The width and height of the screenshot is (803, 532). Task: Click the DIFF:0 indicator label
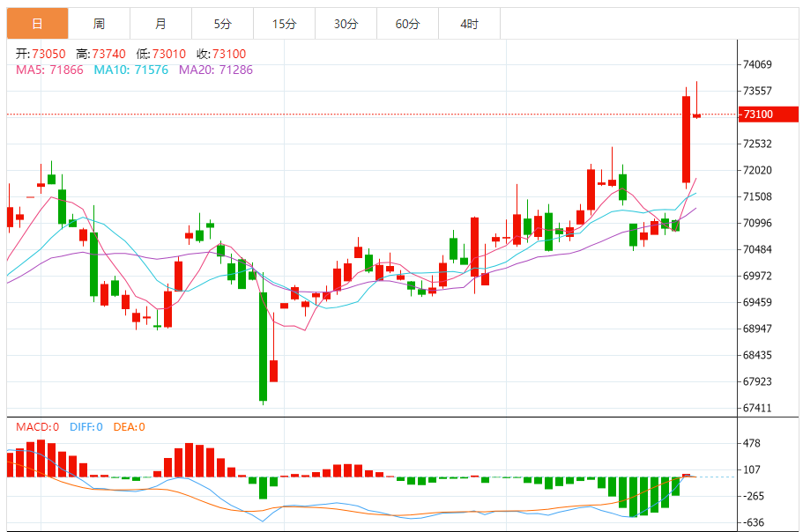tap(86, 426)
